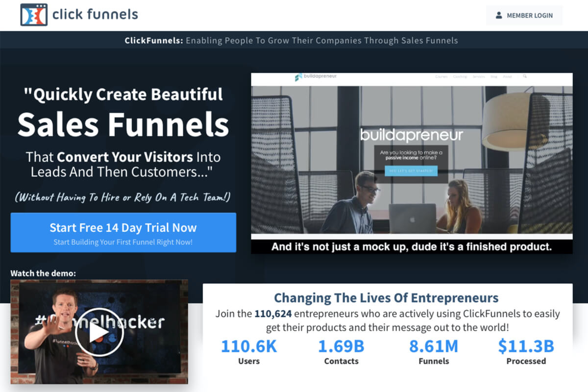Viewport: 588px width, 392px height.
Task: Click the user icon beside Member Login
Action: [x=499, y=16]
